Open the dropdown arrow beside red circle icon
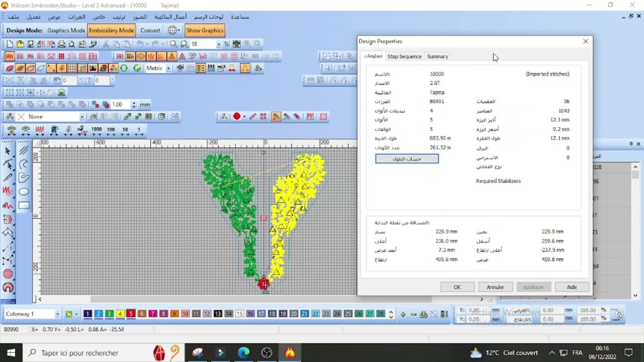This screenshot has height=362, width=644. 244,117
